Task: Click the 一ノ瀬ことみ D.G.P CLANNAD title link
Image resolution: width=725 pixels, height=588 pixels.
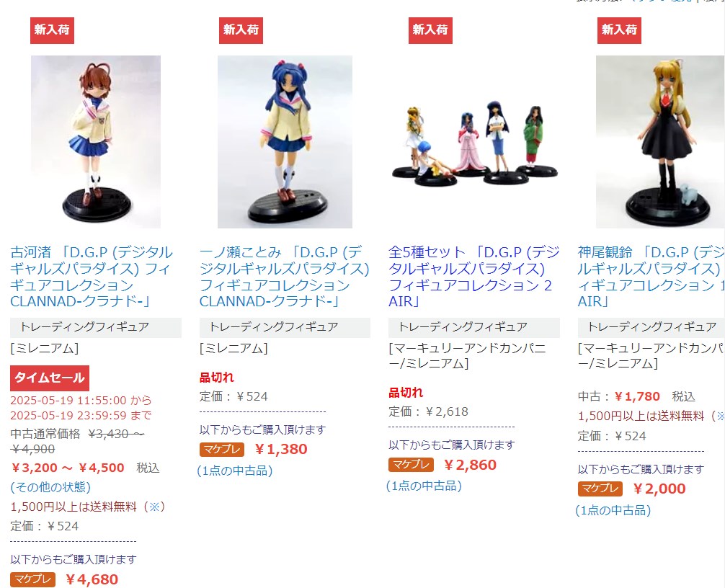Action: tap(284, 277)
